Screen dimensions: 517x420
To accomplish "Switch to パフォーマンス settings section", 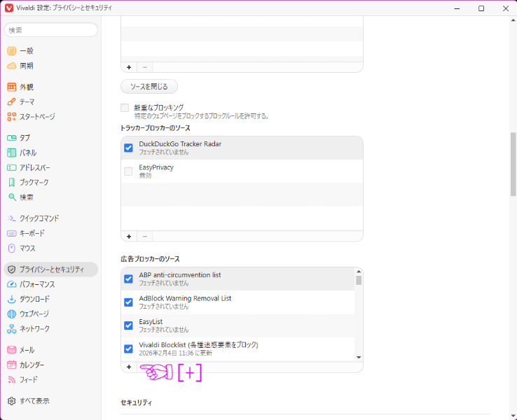I will (x=38, y=284).
